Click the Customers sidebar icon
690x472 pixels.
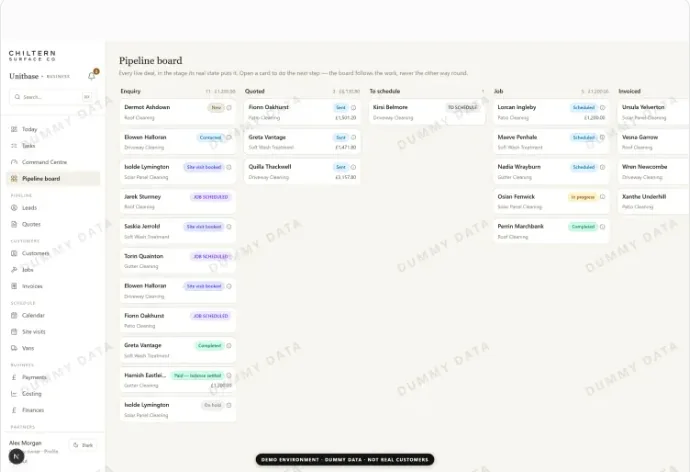(14, 253)
